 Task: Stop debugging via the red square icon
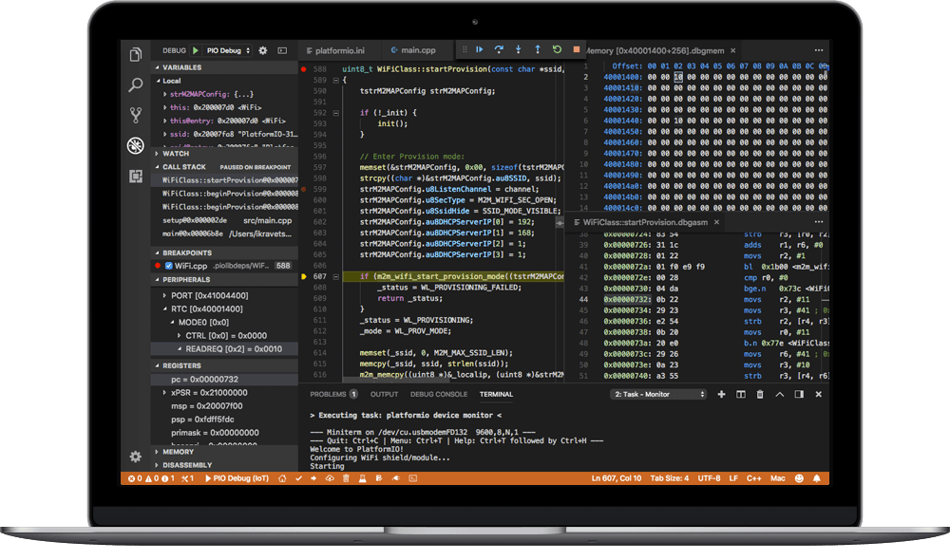[x=577, y=49]
